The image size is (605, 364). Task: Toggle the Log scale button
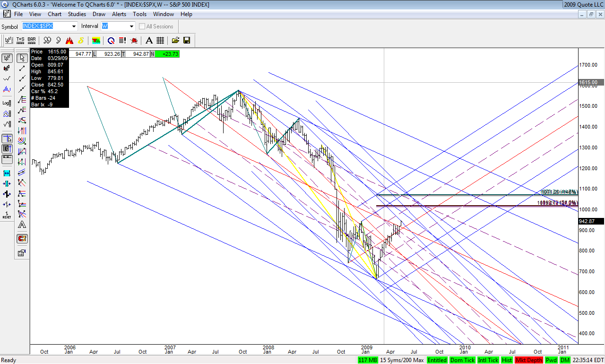click(7, 103)
